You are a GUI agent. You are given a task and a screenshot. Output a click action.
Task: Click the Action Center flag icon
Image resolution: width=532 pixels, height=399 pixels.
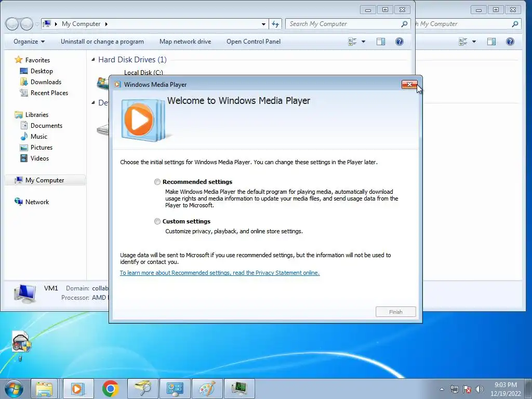(467, 389)
